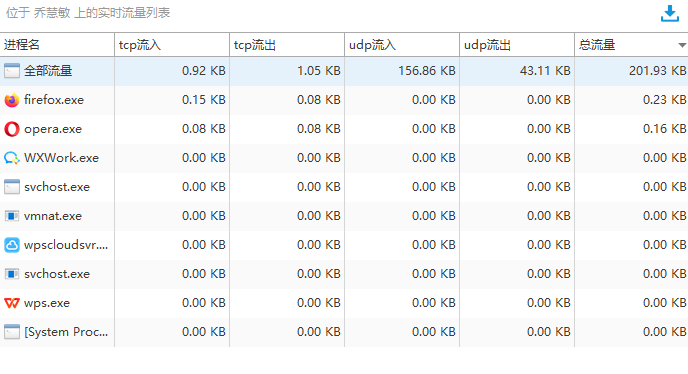
Task: Sort by the tcp流入 column header
Action: point(172,45)
